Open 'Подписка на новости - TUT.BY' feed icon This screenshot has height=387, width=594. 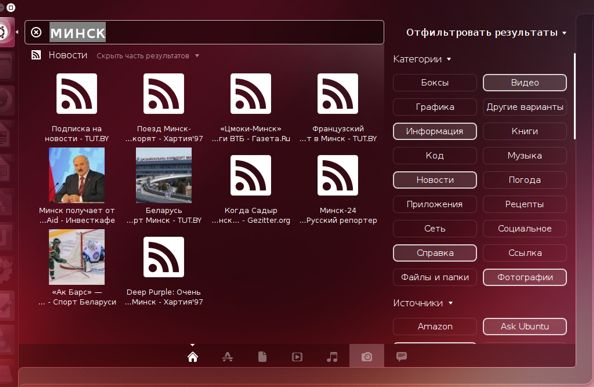pos(77,94)
